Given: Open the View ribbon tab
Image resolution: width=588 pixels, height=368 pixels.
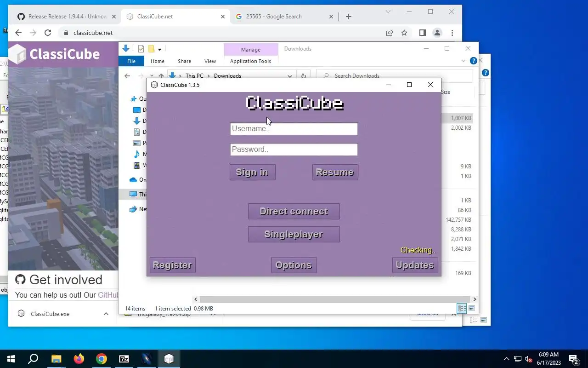Looking at the screenshot, I should coord(210,61).
